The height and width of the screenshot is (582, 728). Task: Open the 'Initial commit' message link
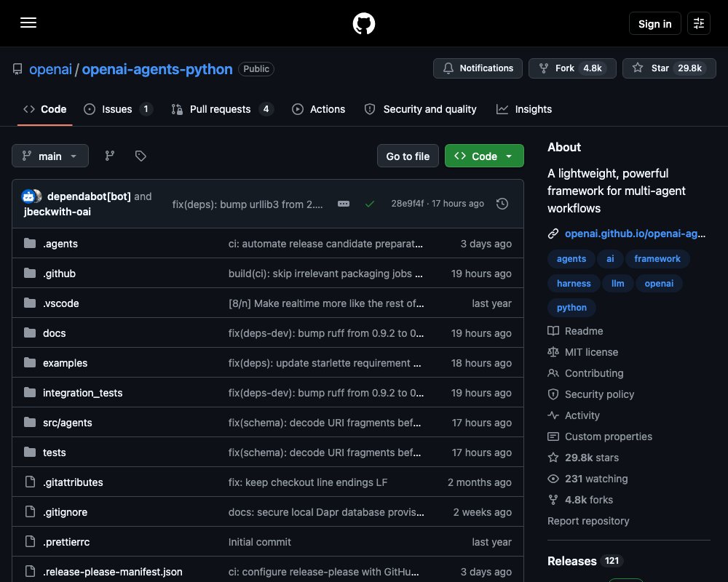260,541
